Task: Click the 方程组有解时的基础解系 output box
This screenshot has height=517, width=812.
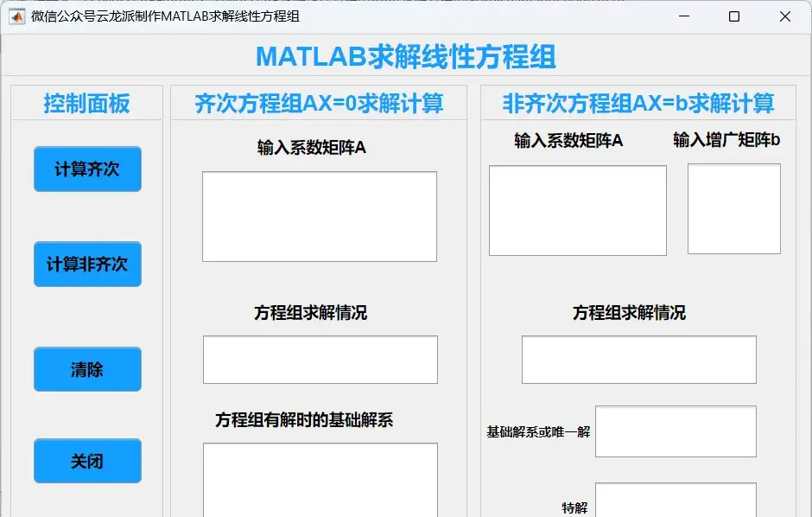Action: 320,480
